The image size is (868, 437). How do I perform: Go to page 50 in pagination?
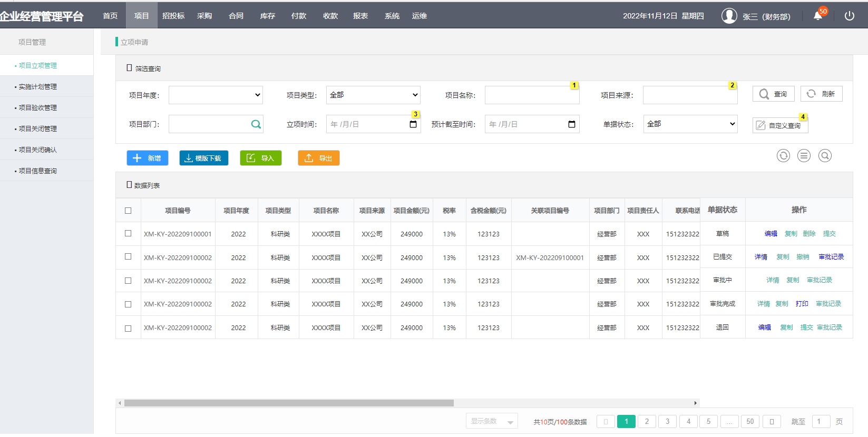click(750, 421)
